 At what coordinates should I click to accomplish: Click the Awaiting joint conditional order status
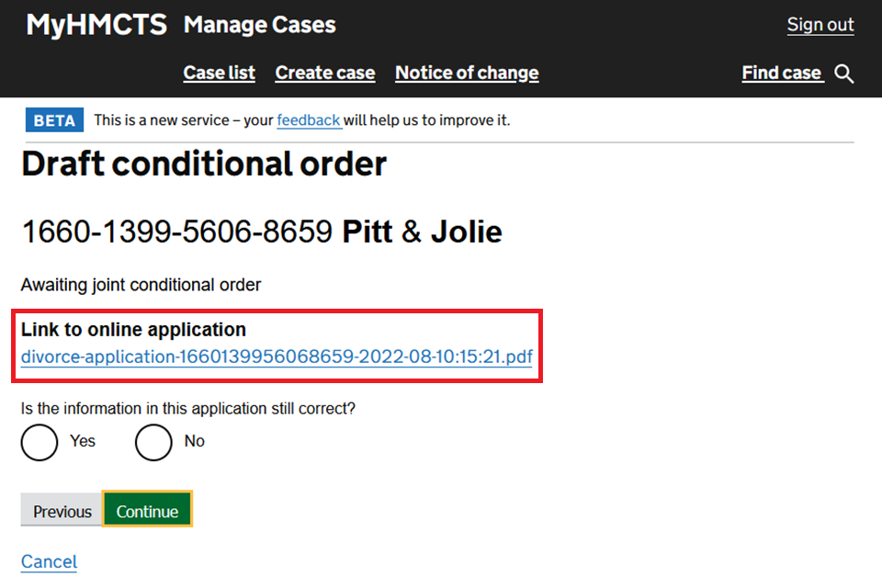141,285
